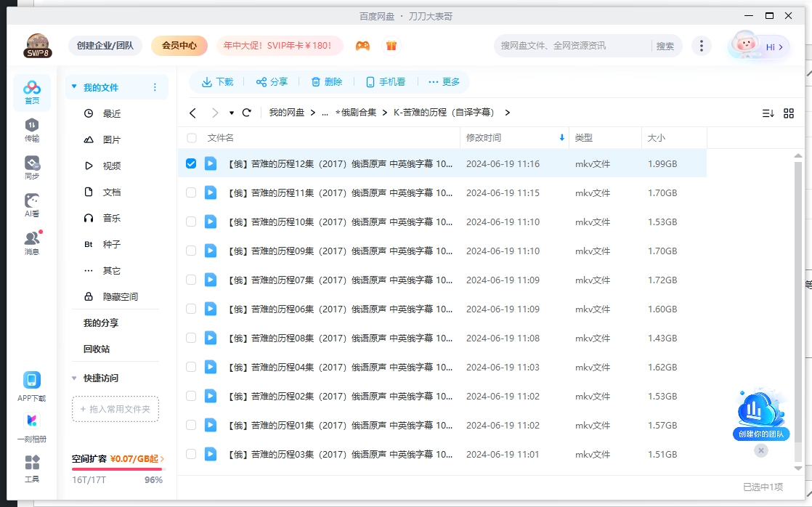Open breadcrumb dropdown next to back arrow
Image resolution: width=812 pixels, height=507 pixels.
233,113
